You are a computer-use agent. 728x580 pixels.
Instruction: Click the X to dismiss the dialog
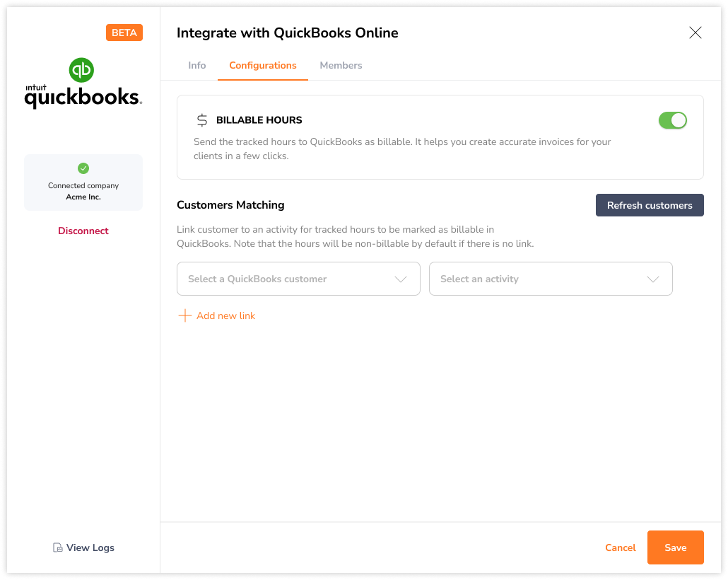tap(695, 33)
